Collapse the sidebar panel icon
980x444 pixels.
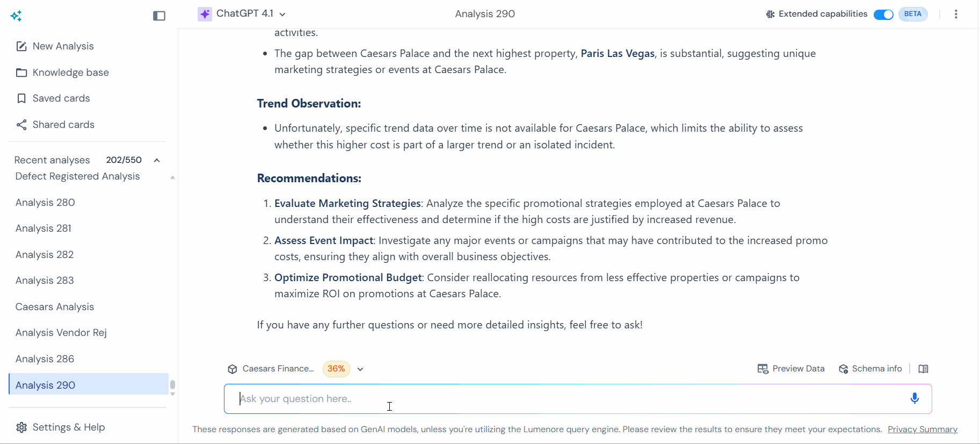tap(159, 16)
